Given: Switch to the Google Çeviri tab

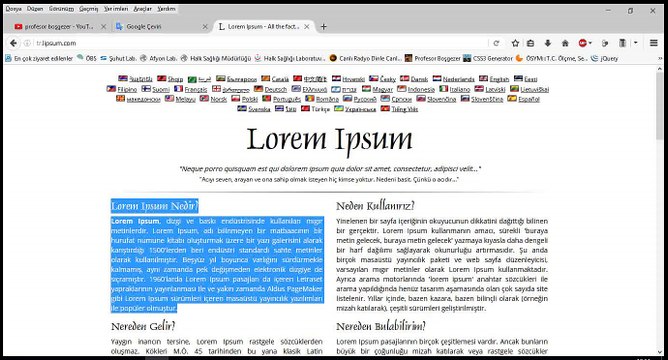Looking at the screenshot, I should pos(161,26).
